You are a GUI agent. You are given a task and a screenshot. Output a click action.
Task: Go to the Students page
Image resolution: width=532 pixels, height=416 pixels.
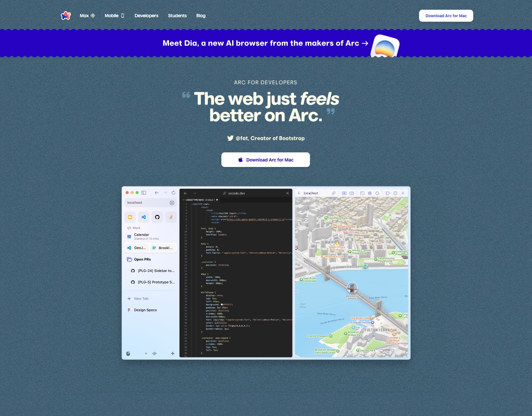pos(177,16)
